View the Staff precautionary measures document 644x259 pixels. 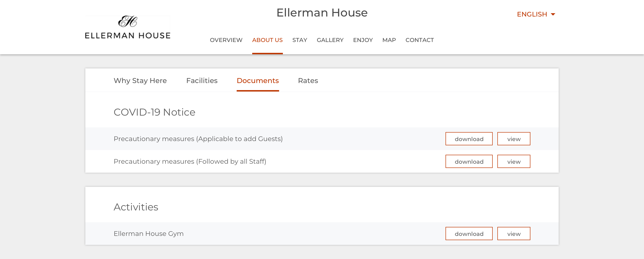point(513,161)
